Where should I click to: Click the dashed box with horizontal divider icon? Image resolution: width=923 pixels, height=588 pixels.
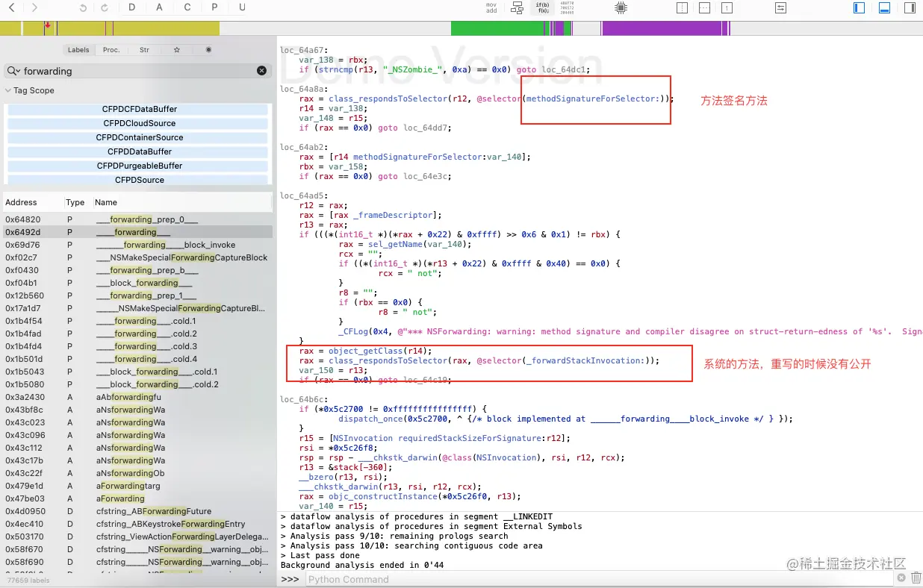pyautogui.click(x=704, y=7)
